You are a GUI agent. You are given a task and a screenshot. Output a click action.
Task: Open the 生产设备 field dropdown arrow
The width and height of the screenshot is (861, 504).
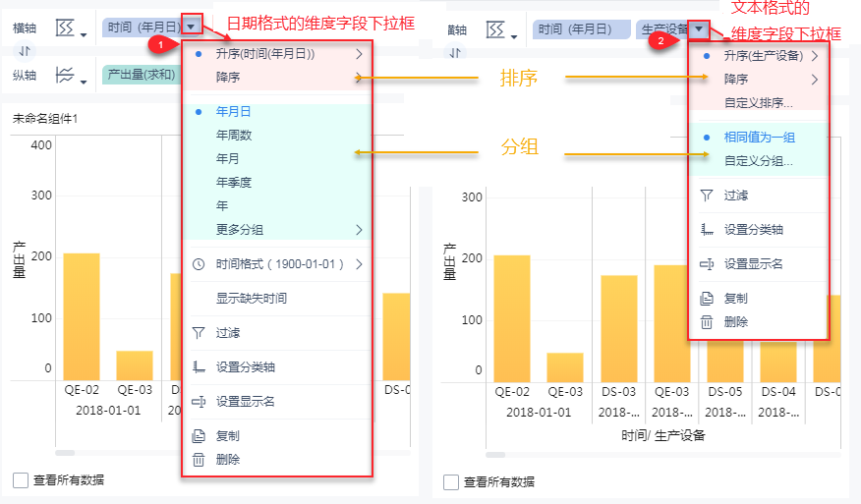699,28
